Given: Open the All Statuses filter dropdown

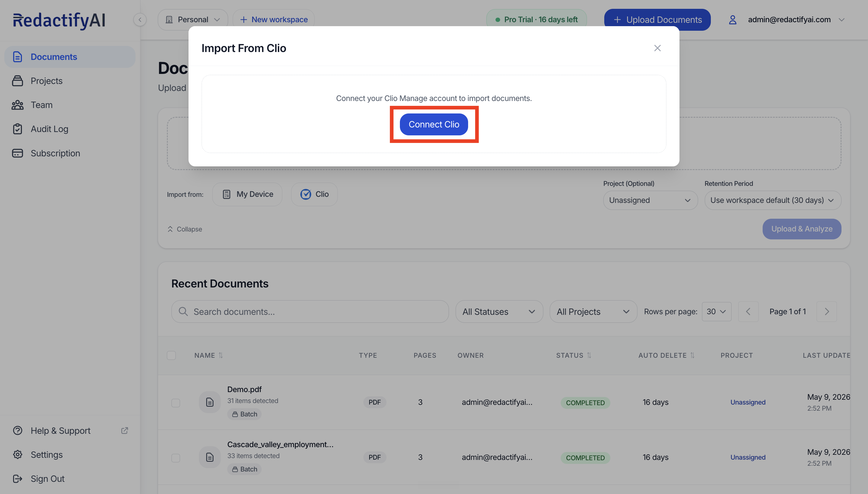Looking at the screenshot, I should click(499, 311).
